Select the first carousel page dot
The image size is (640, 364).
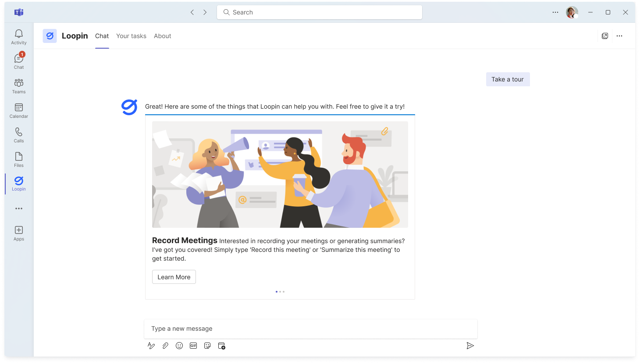277,292
